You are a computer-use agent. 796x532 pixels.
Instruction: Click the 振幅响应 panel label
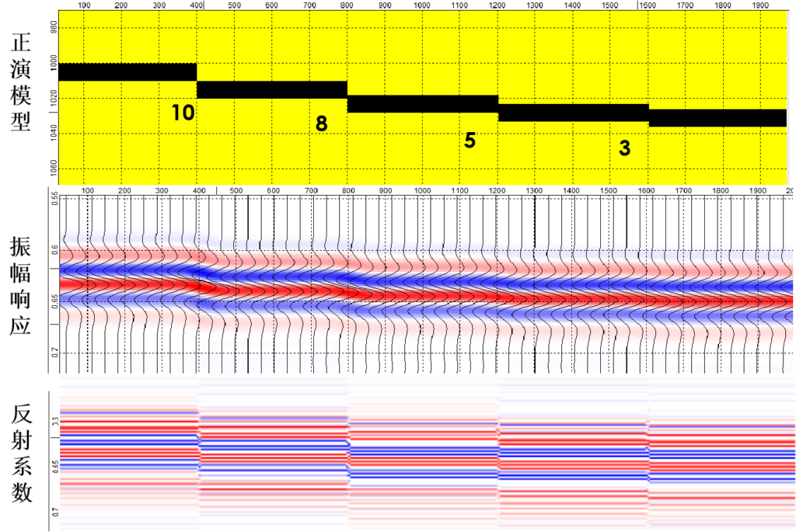(x=21, y=286)
